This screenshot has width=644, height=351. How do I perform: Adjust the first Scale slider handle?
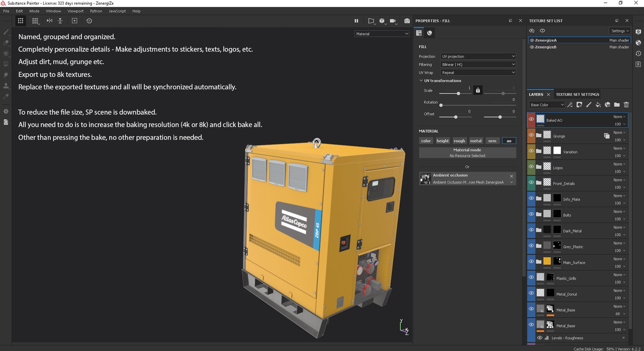[458, 93]
